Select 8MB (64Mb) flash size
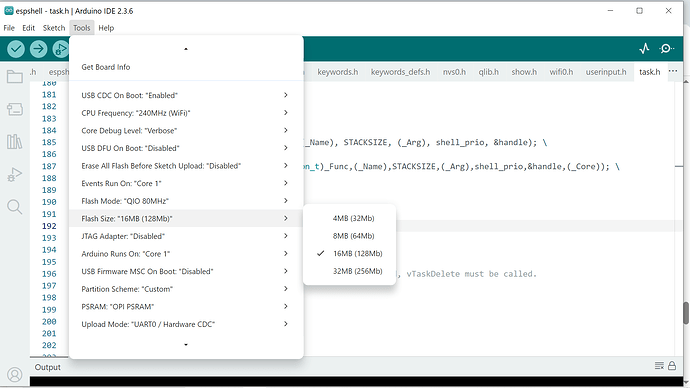Image resolution: width=690 pixels, height=388 pixels. [x=349, y=236]
